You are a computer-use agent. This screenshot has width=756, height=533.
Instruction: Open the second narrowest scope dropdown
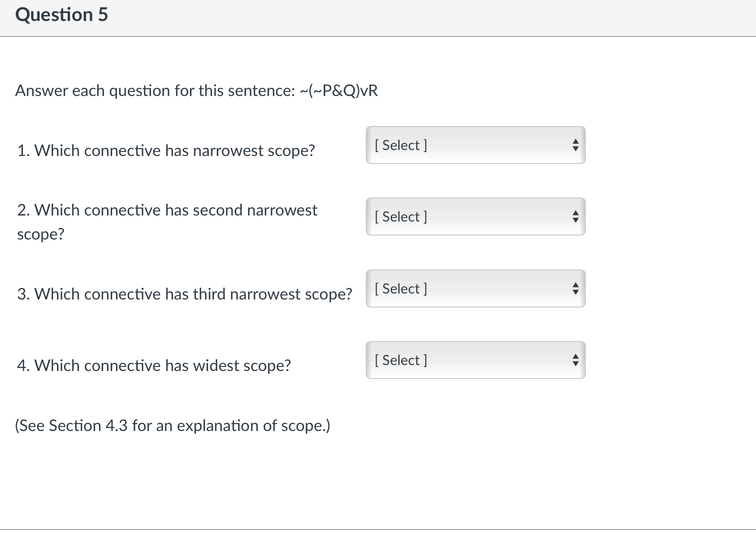(474, 216)
